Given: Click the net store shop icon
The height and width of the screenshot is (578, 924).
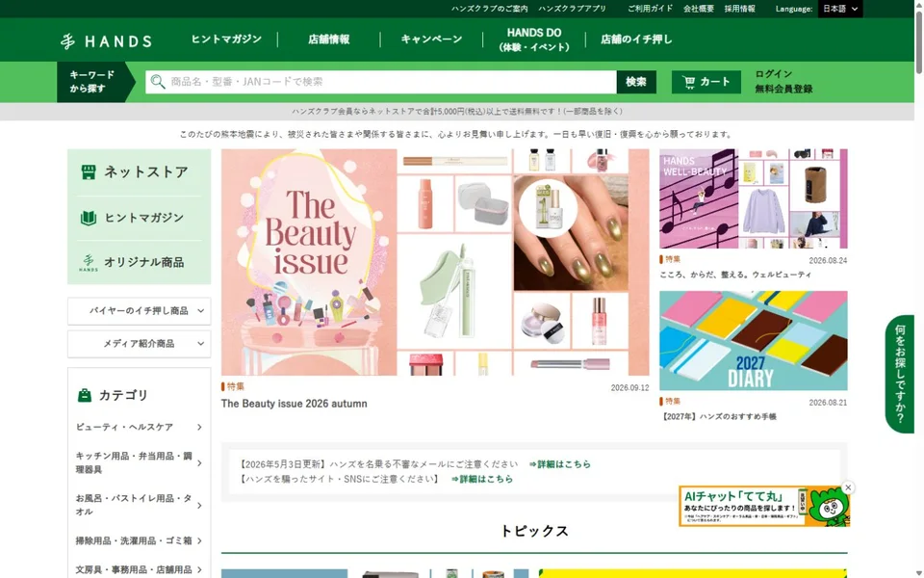Looking at the screenshot, I should [89, 171].
